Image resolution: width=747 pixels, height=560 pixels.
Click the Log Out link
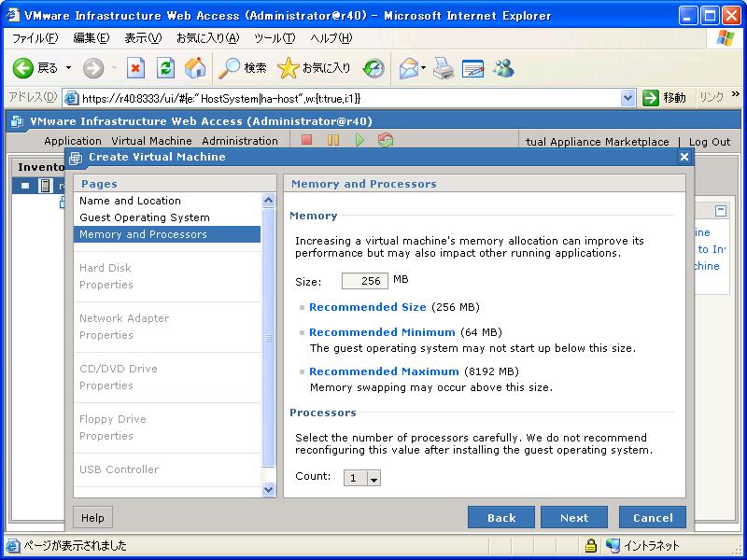point(710,142)
